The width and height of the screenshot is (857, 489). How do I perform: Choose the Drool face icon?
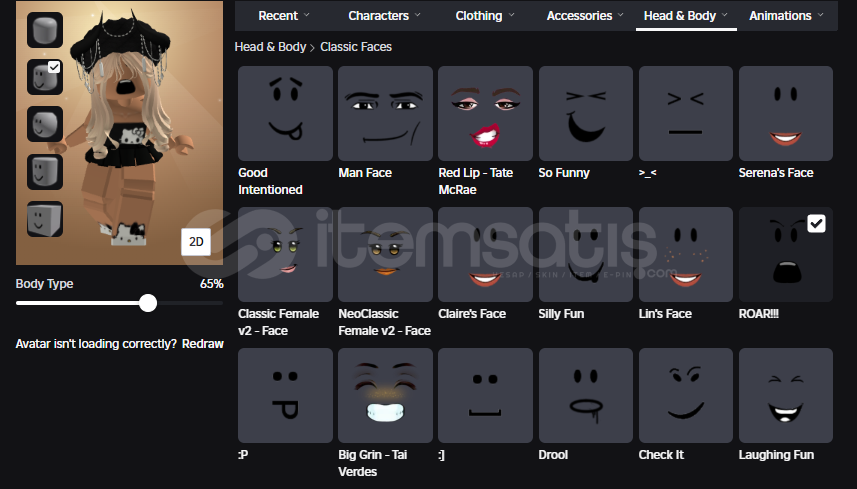585,395
